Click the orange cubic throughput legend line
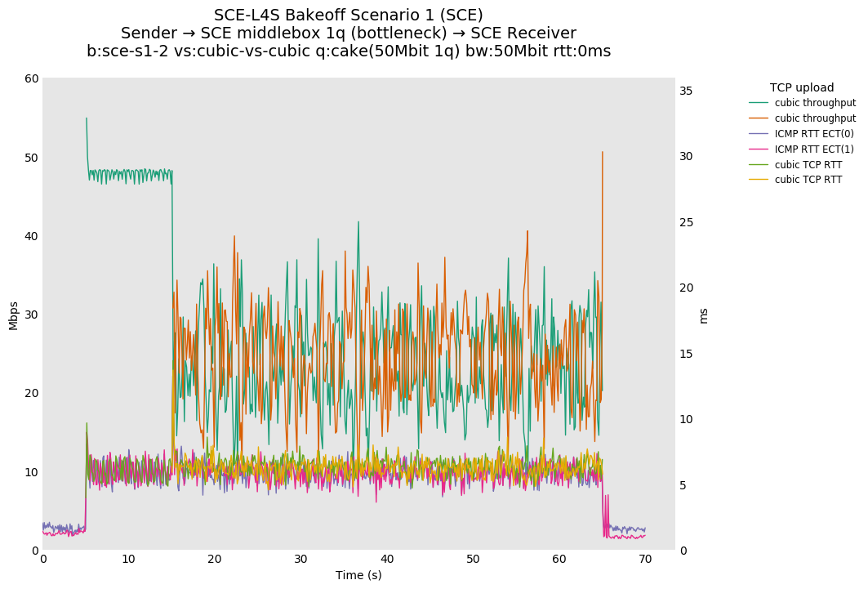This screenshot has width=868, height=589. (759, 118)
